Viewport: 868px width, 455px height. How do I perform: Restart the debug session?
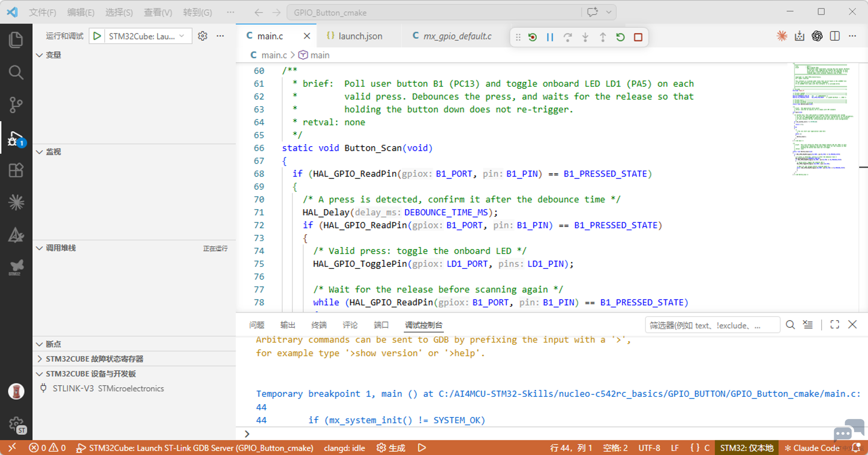pyautogui.click(x=621, y=37)
